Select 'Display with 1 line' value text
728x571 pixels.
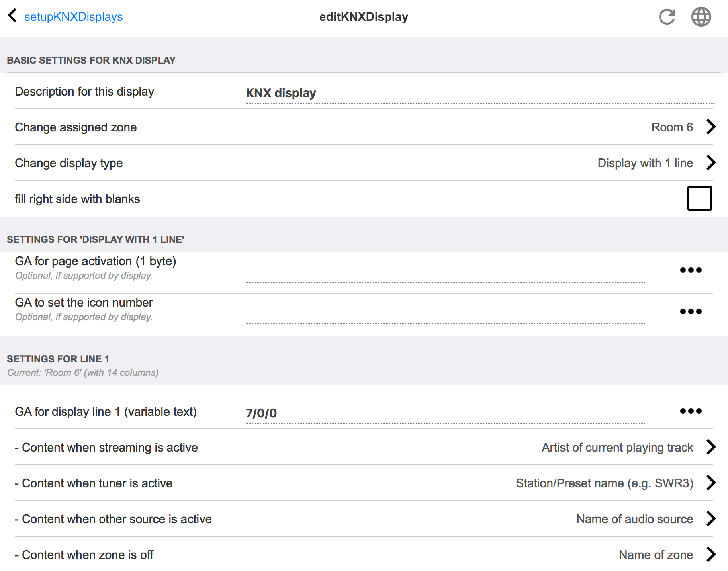[x=645, y=163]
